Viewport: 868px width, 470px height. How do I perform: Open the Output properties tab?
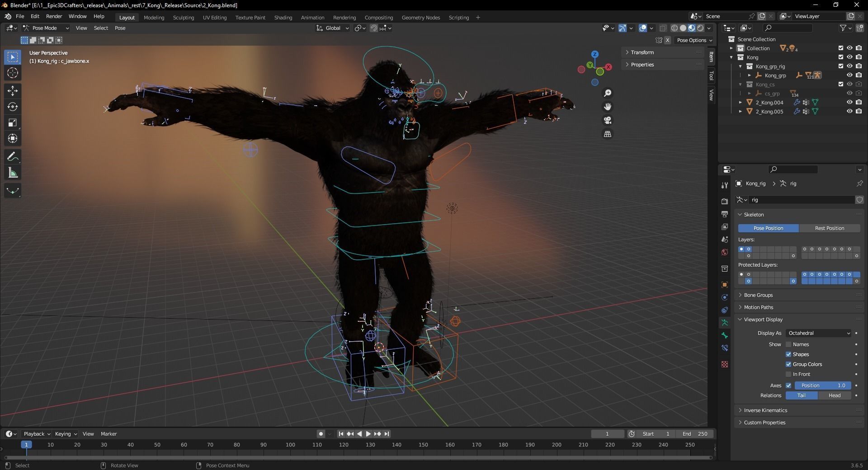point(725,214)
